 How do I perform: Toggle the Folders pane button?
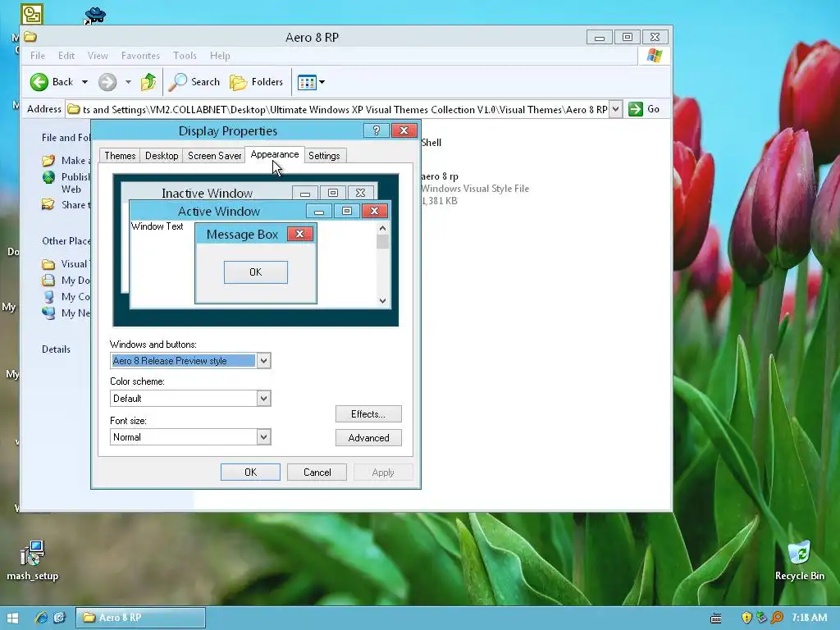pos(256,82)
